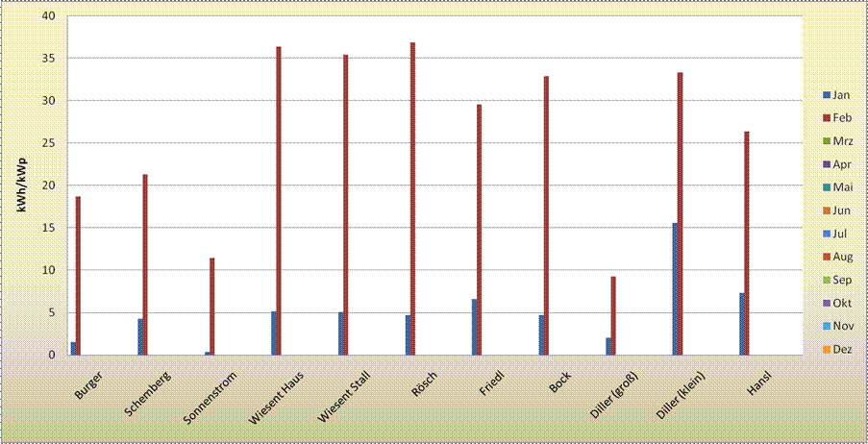The height and width of the screenshot is (444, 868).
Task: Click the Burger axis label
Action: (x=88, y=384)
